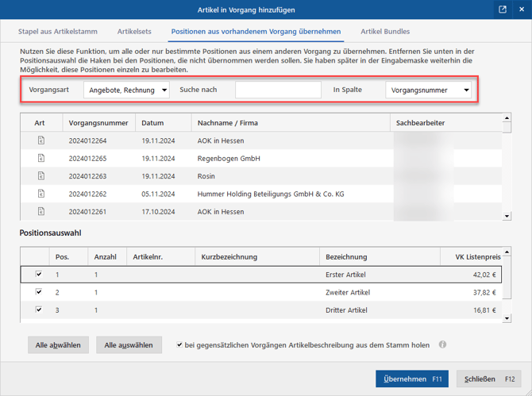This screenshot has width=532, height=396.
Task: Click the Kurzbezeichnung column header
Action: click(x=257, y=256)
